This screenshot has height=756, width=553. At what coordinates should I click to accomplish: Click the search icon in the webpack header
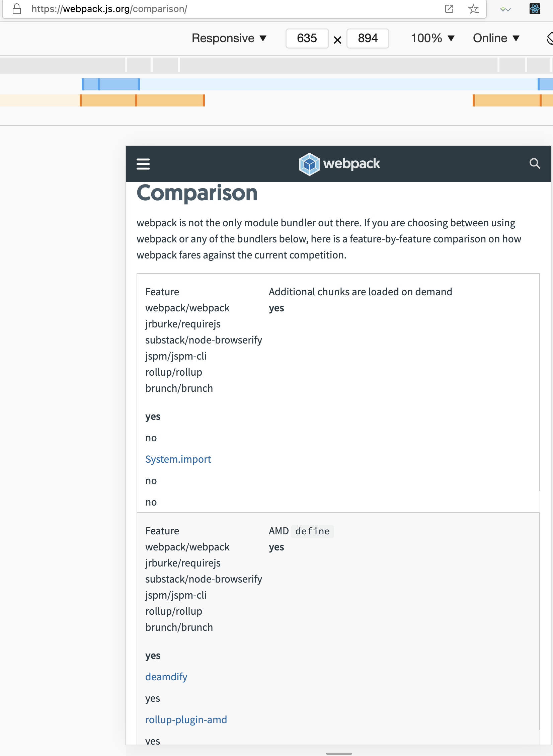tap(535, 164)
